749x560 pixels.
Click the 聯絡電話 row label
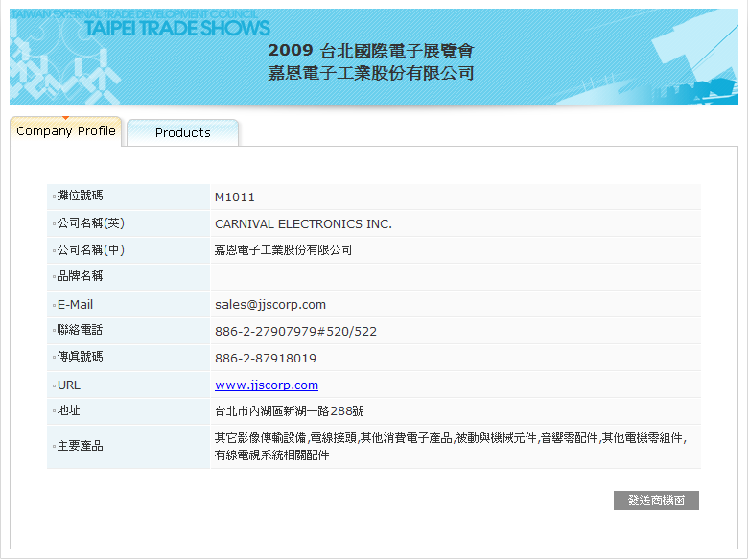80,330
